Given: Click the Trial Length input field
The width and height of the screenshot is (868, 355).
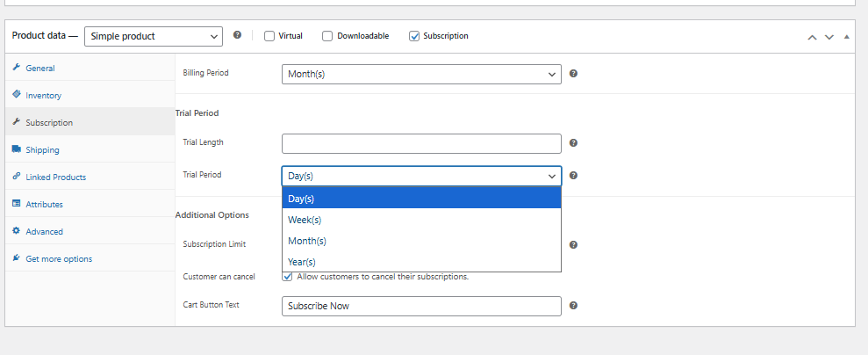Looking at the screenshot, I should (x=420, y=143).
